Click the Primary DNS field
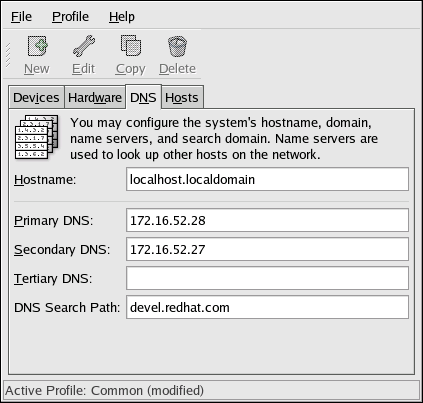Viewport: 423px width, 403px height. (x=267, y=220)
